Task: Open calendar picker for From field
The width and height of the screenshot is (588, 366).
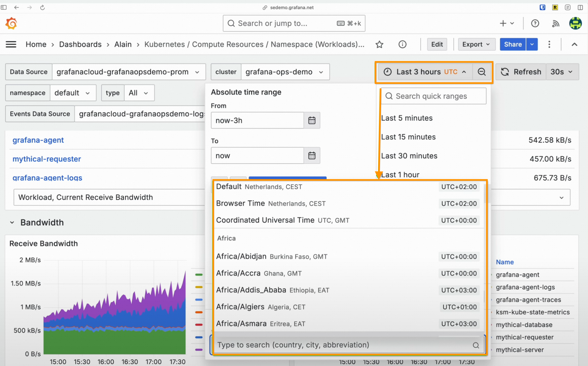Action: pyautogui.click(x=312, y=120)
